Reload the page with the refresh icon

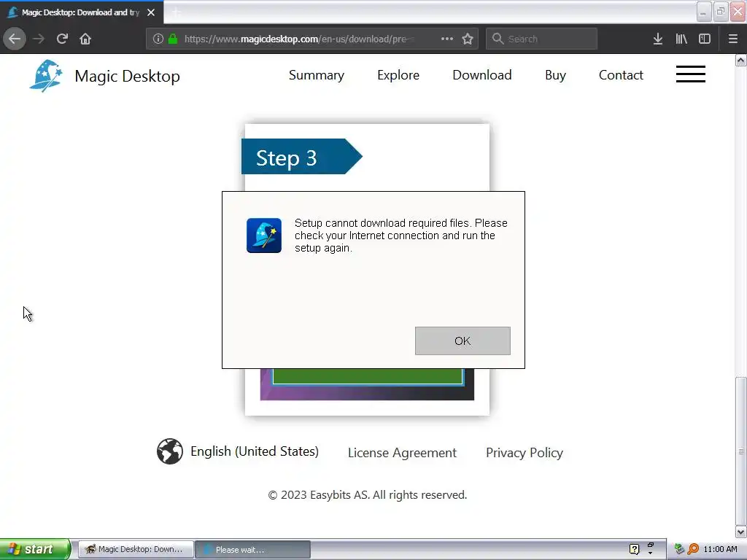tap(62, 39)
